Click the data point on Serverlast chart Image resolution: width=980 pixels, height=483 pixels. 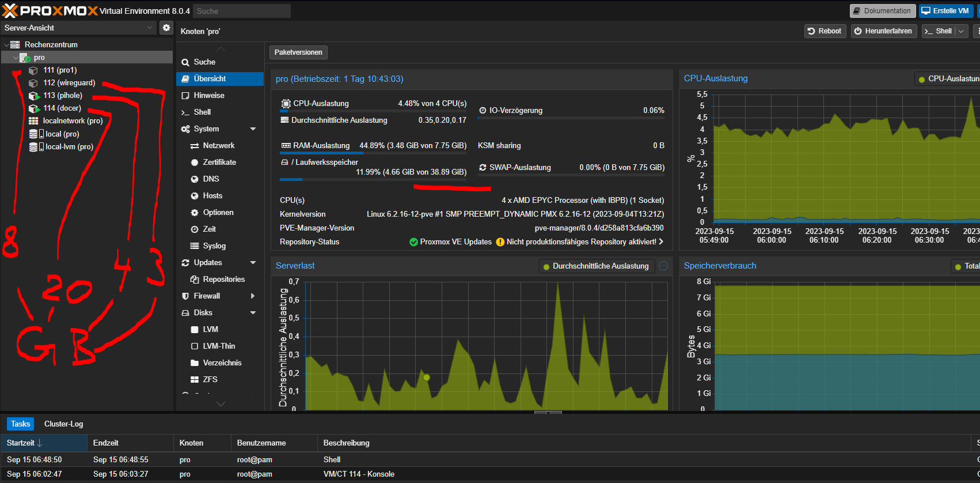click(x=427, y=378)
